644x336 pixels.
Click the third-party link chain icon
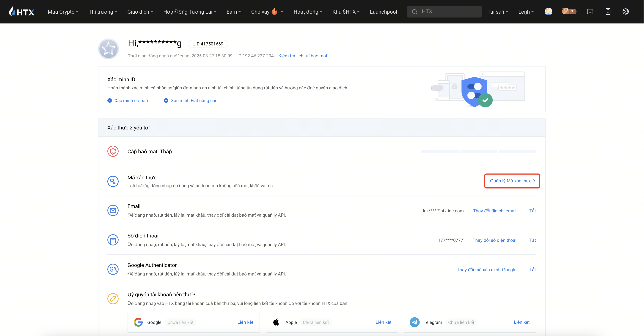(x=113, y=299)
